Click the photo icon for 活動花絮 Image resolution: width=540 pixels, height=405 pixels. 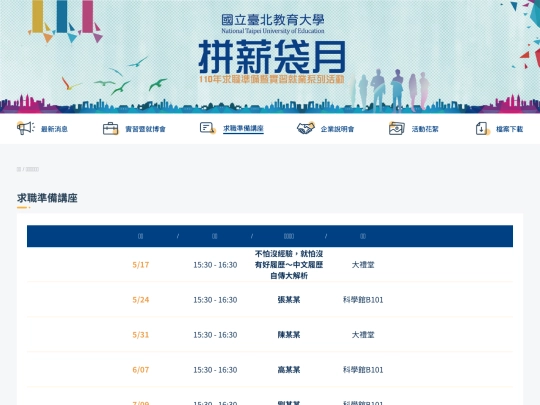397,128
